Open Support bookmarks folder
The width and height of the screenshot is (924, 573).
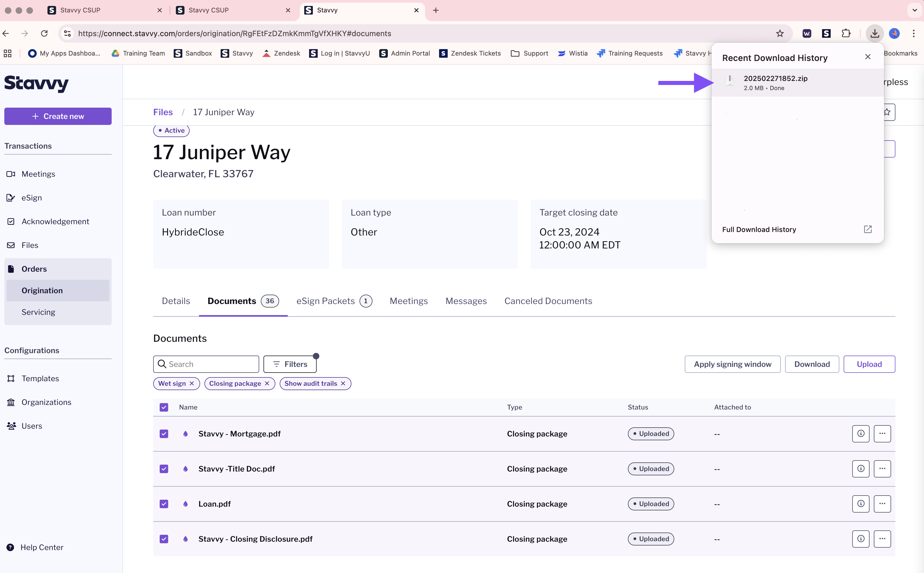tap(530, 53)
